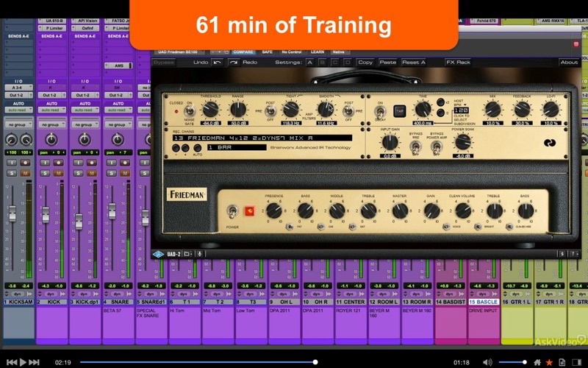Viewport: 588px width, 368px height.
Task: Open SNARE track auto read dropdown
Action: point(118,110)
